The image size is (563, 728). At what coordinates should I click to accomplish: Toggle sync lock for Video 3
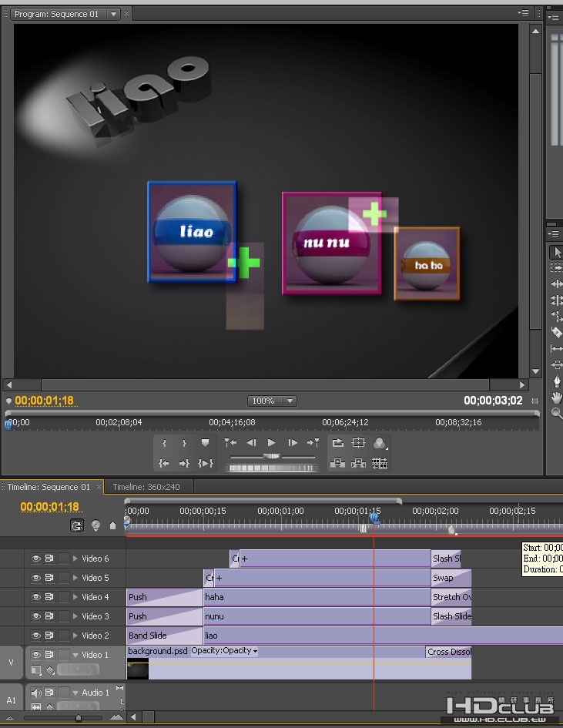49,616
